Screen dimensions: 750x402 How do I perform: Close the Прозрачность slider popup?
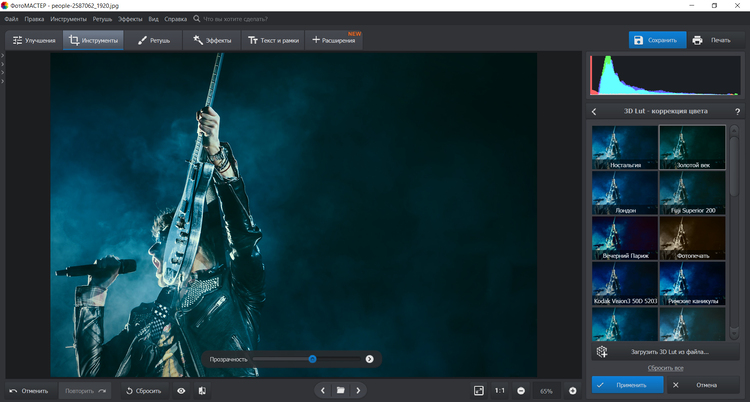coord(369,358)
